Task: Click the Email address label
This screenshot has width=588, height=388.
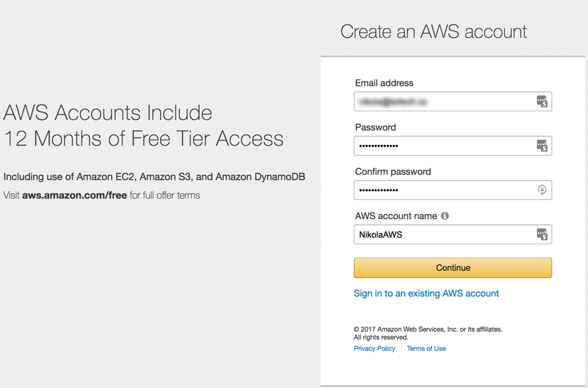Action: tap(384, 83)
